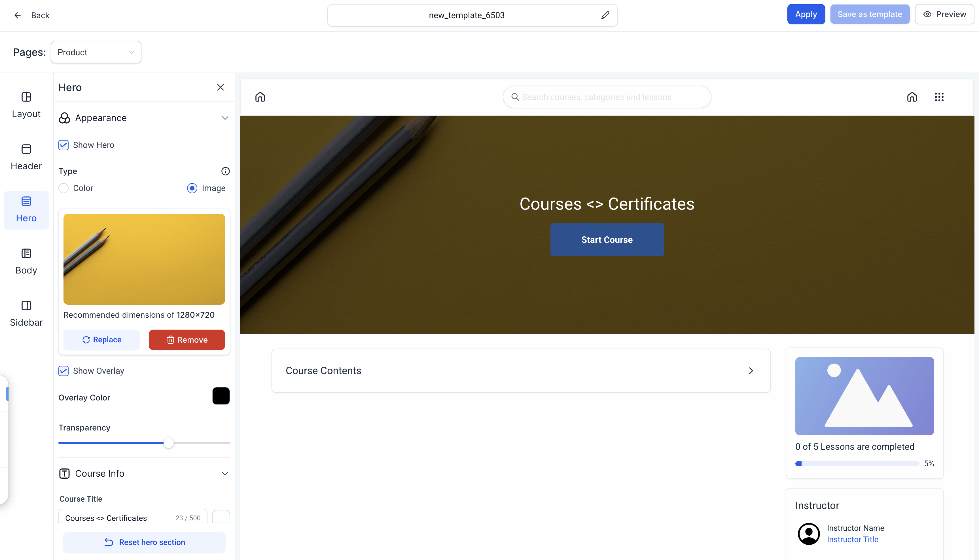Click Reset hero section button
This screenshot has width=979, height=560.
144,542
